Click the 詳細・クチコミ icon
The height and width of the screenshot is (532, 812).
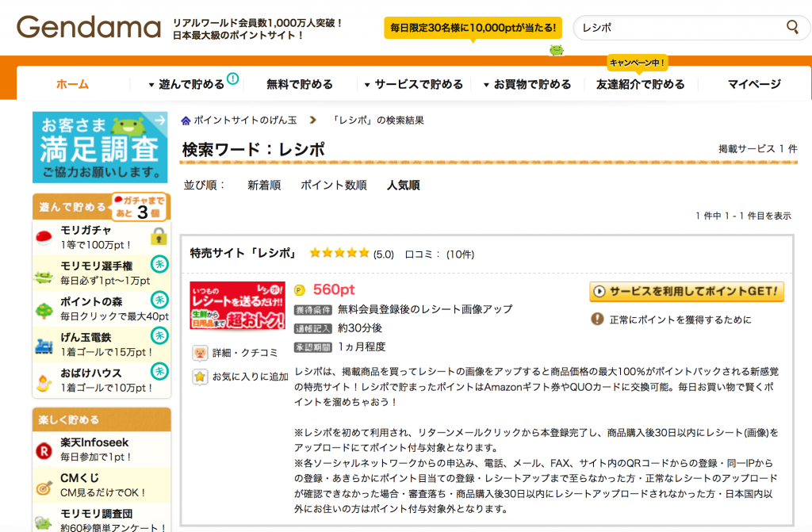point(201,352)
